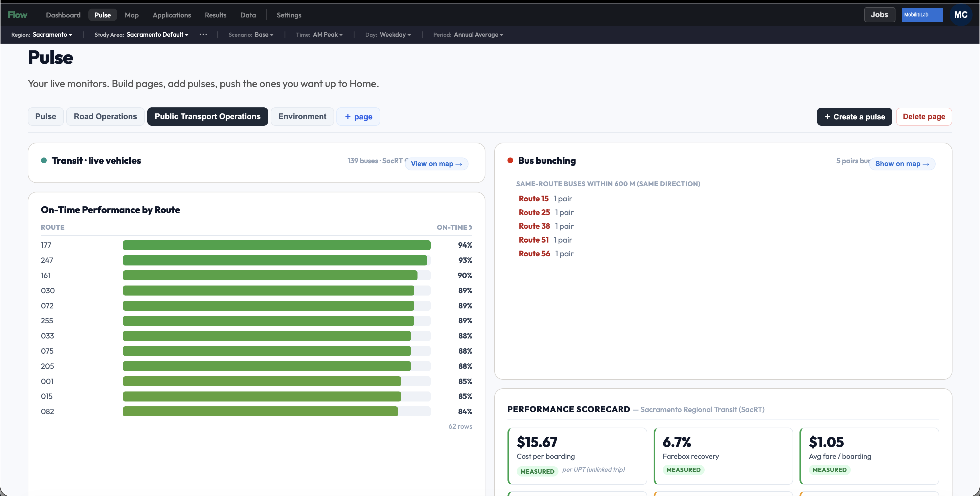This screenshot has height=496, width=980.
Task: Click the 6.7% Farebox recovery card
Action: tap(723, 456)
